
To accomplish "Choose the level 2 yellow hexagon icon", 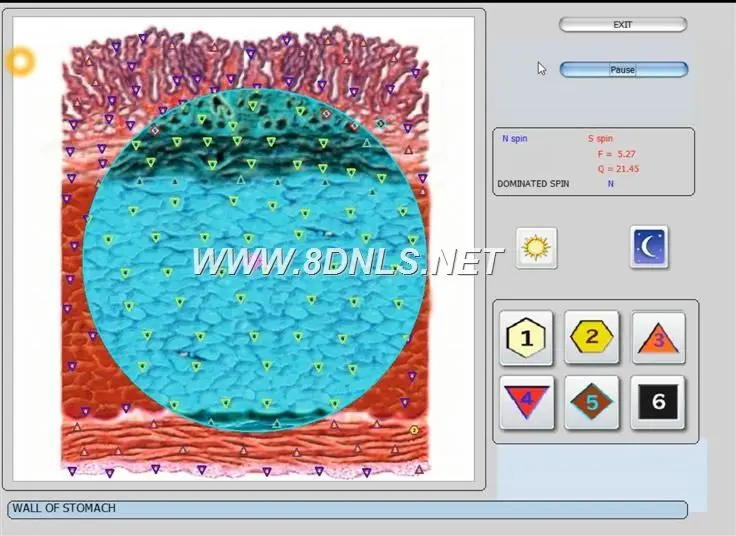I will (x=591, y=337).
